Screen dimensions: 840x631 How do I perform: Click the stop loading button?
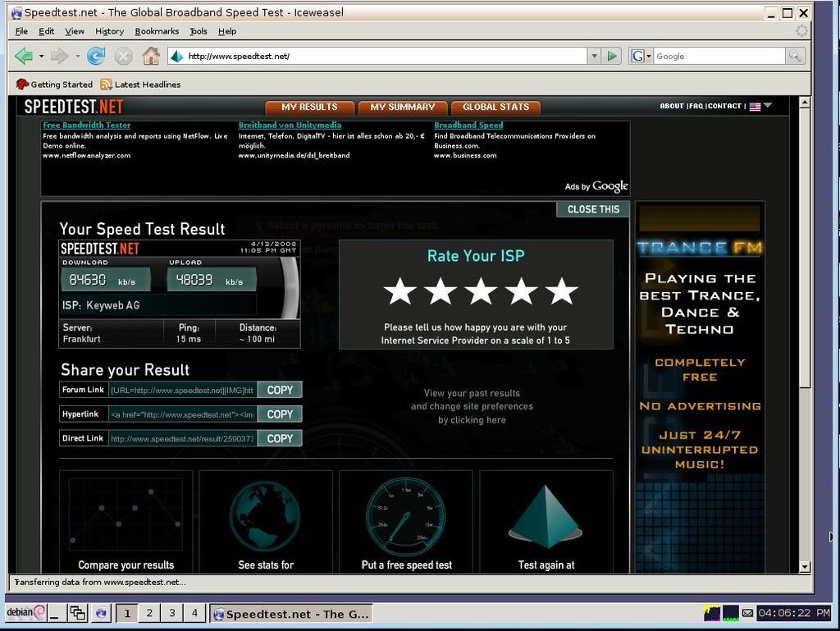[x=124, y=56]
